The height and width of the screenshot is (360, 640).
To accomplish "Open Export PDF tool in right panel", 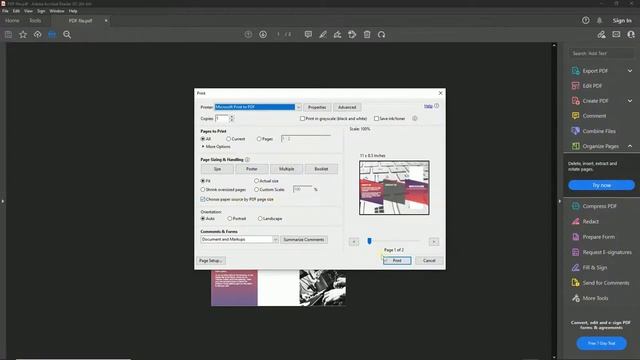I will (595, 71).
